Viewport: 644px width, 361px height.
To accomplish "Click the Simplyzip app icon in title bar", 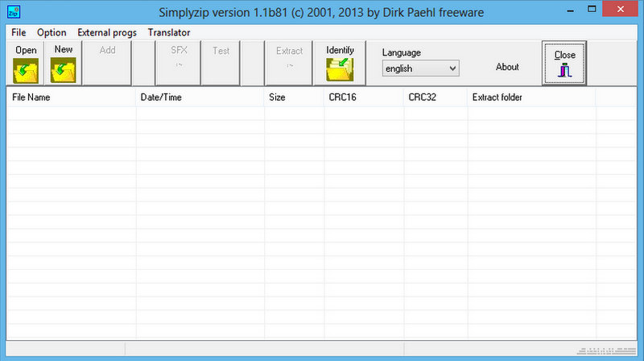I will coord(14,11).
